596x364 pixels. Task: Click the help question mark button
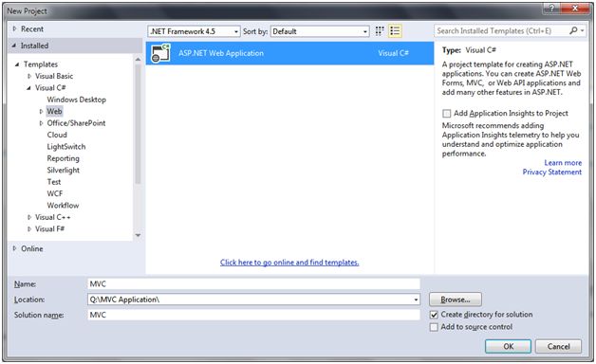pos(551,8)
